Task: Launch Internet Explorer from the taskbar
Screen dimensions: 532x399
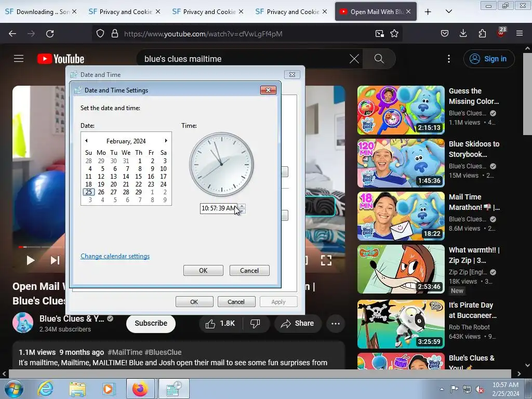Action: 45,389
